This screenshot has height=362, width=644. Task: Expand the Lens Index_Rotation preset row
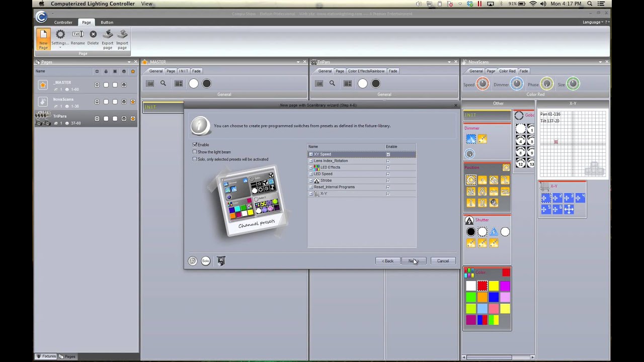pos(311,161)
